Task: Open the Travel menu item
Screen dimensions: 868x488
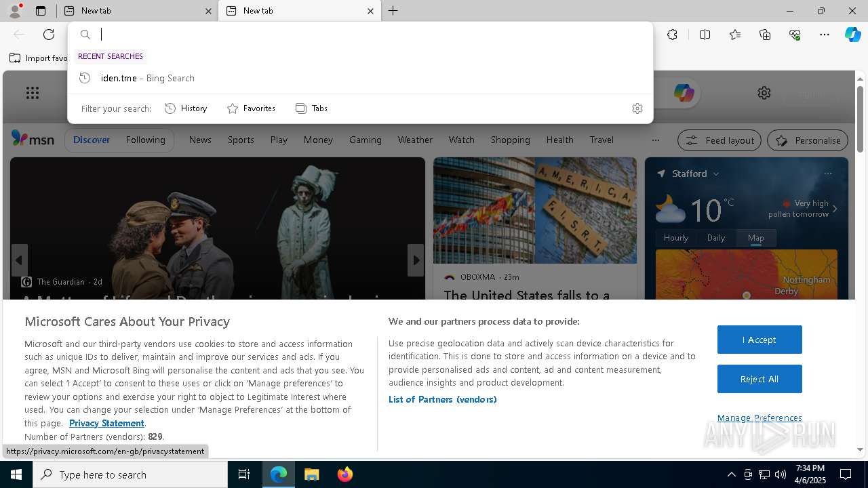Action: click(x=601, y=140)
